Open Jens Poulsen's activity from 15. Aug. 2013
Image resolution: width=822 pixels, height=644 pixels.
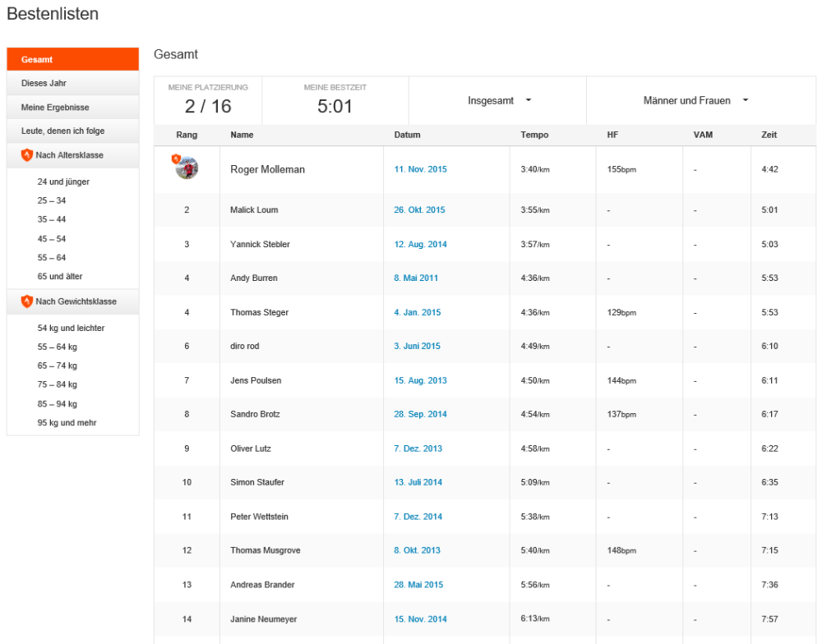(421, 380)
